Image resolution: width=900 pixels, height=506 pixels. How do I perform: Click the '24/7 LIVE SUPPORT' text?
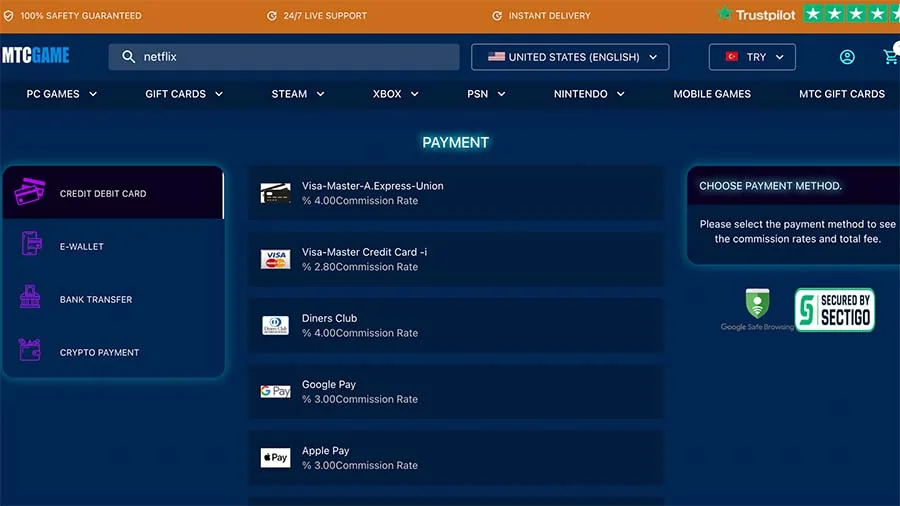[325, 16]
